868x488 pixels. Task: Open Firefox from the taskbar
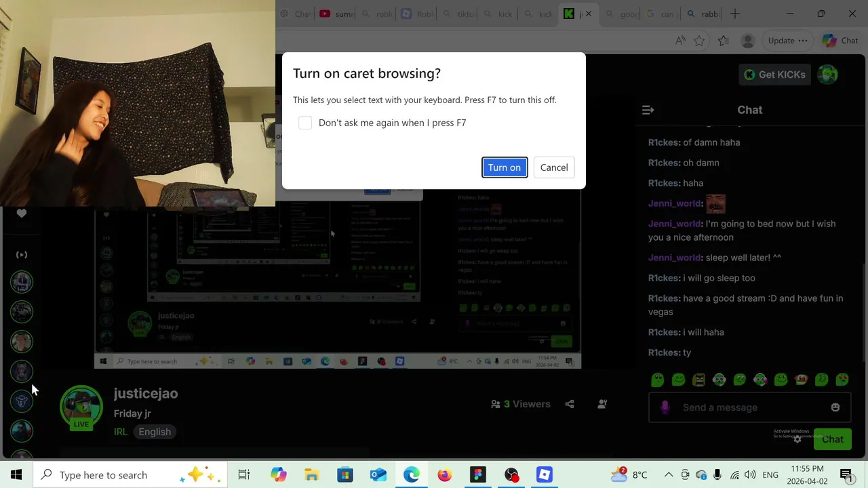(444, 475)
